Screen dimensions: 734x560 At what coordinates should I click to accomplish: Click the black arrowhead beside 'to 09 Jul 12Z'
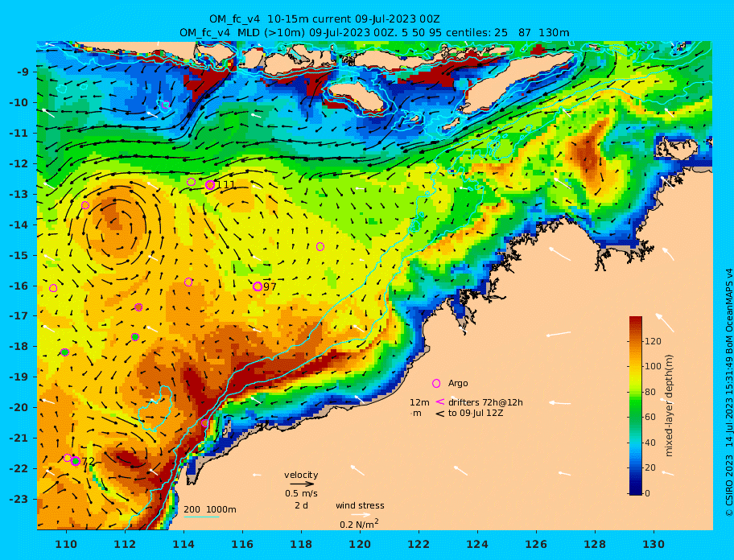[x=440, y=414]
